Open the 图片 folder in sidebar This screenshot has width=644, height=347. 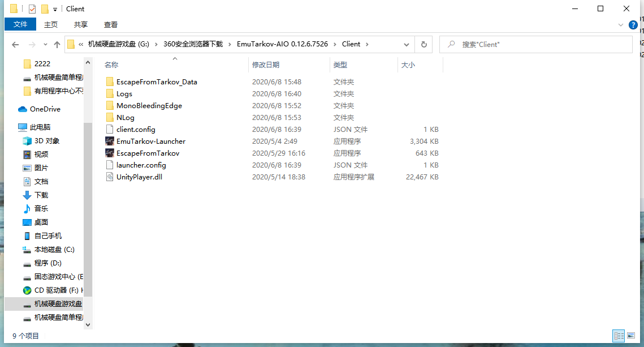pos(36,168)
